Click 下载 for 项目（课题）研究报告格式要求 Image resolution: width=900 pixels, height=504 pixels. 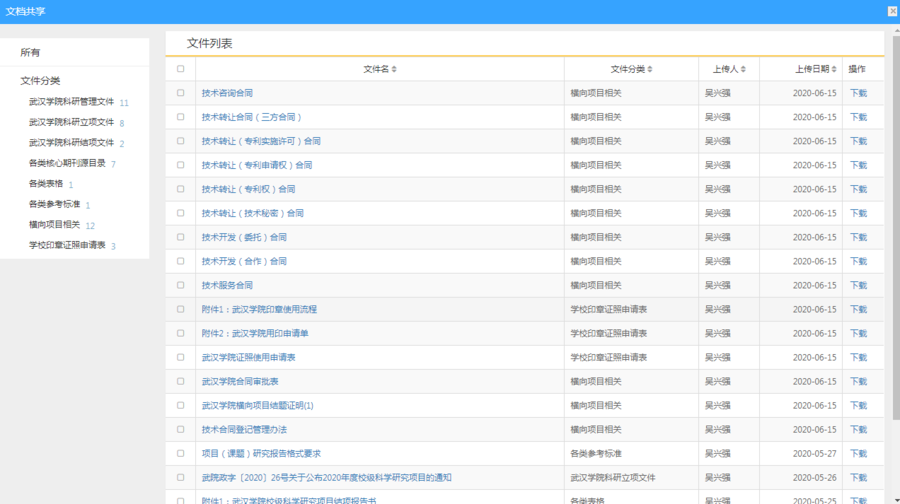pos(858,453)
